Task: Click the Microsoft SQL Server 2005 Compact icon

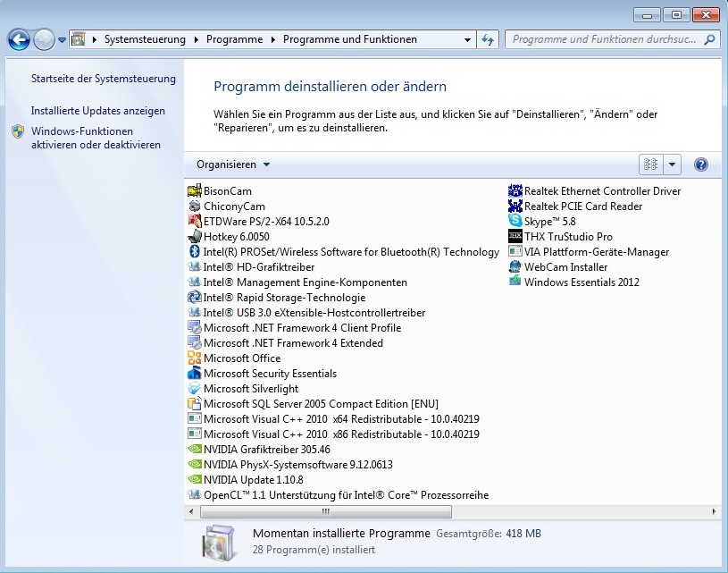Action: point(195,403)
